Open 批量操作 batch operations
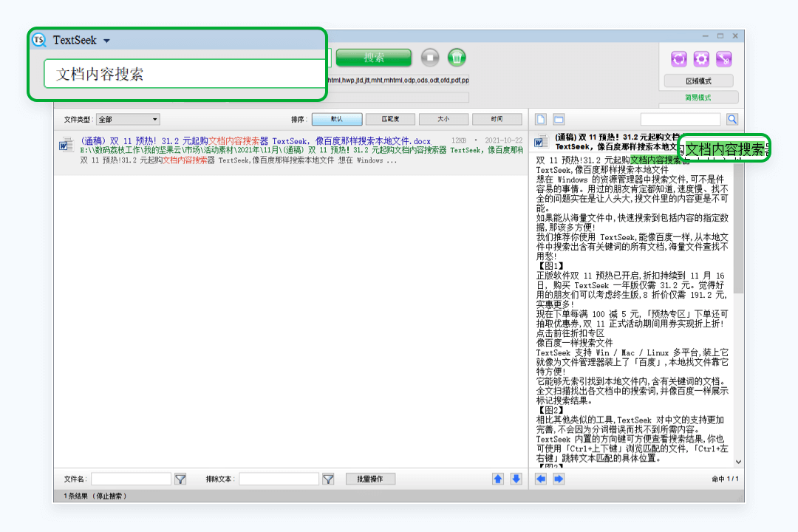The image size is (798, 532). [x=370, y=479]
